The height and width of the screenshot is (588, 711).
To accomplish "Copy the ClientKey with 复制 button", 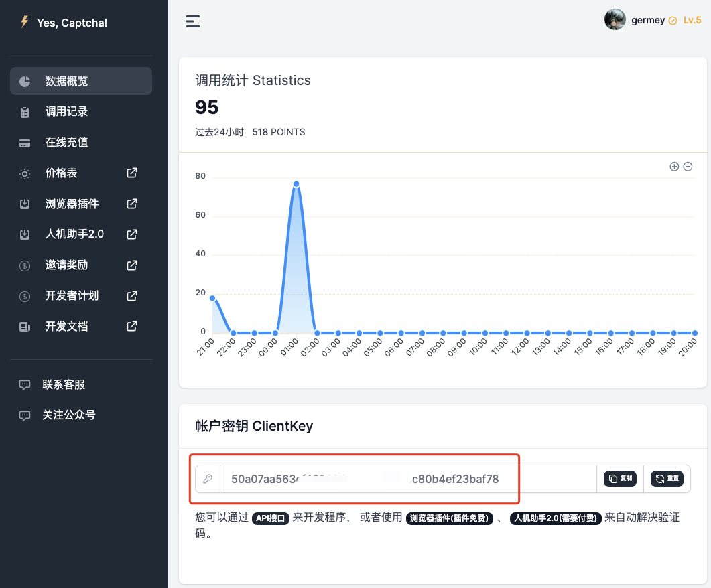I will 621,478.
